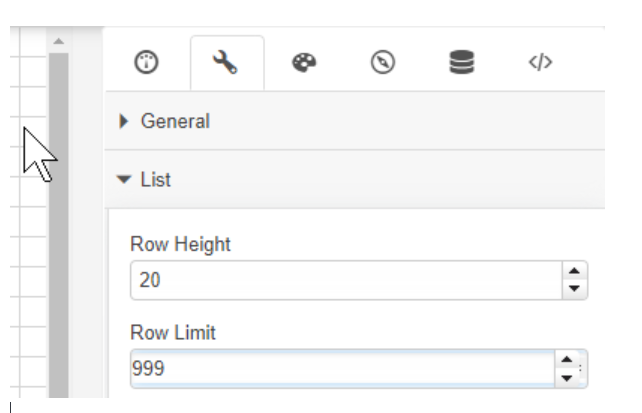Switch to the palette style tab

(303, 62)
